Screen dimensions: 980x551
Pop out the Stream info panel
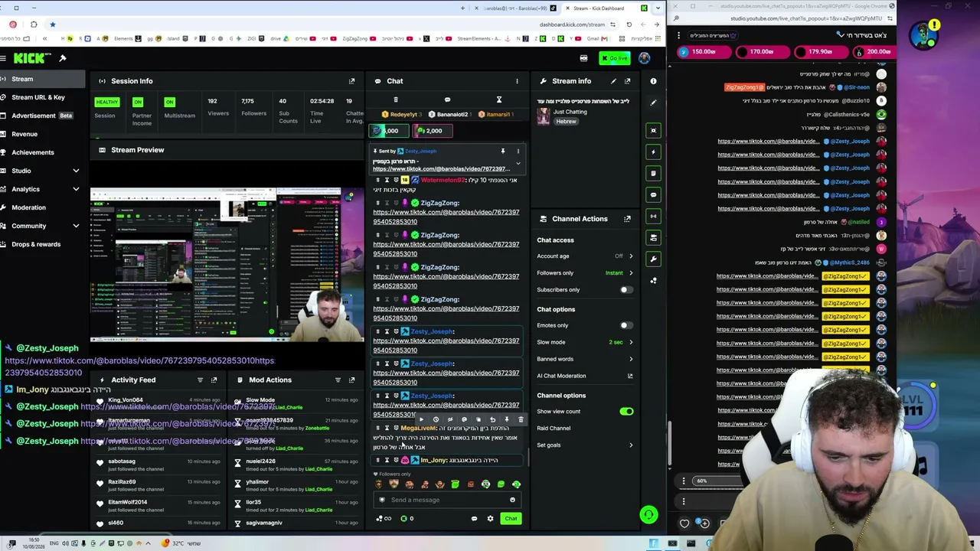(627, 81)
